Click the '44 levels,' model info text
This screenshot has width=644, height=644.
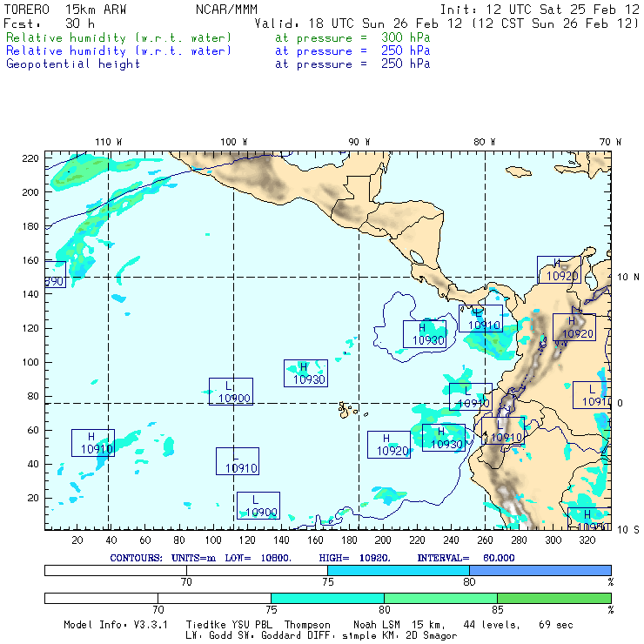coord(492,625)
